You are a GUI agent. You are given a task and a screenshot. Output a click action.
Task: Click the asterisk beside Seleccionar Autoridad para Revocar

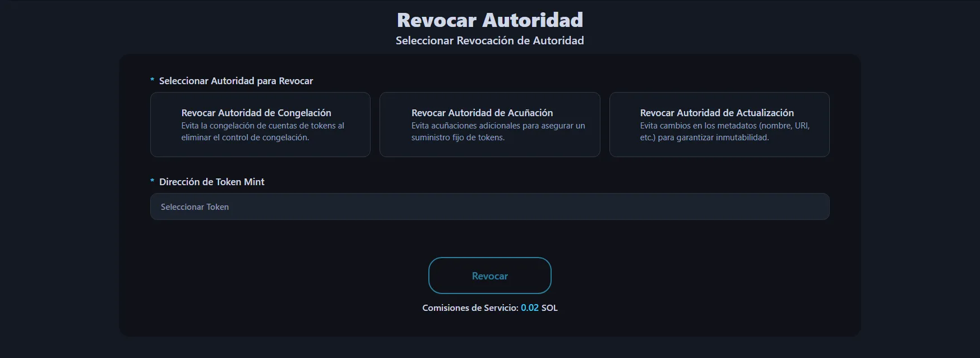coord(152,81)
